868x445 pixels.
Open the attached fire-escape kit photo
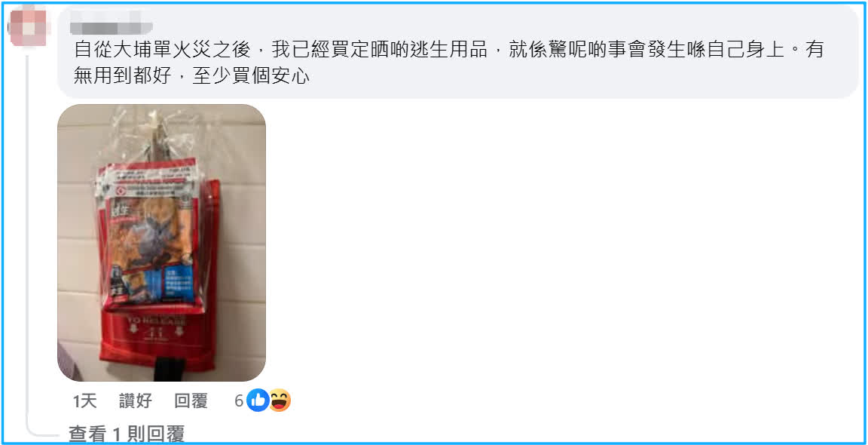(162, 243)
